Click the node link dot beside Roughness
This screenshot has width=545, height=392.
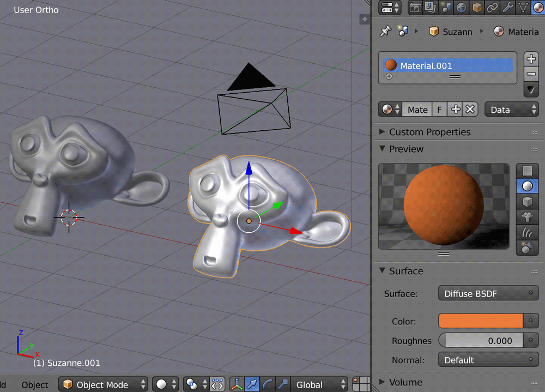pos(531,341)
